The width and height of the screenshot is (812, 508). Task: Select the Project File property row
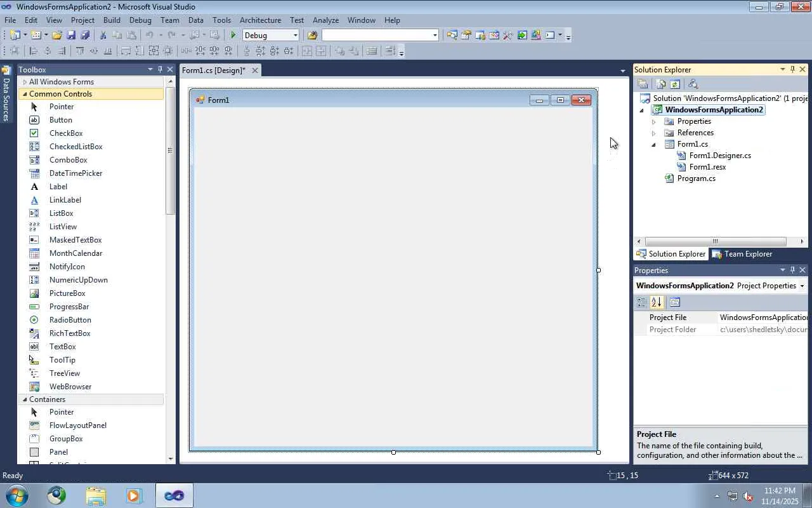[x=721, y=317]
